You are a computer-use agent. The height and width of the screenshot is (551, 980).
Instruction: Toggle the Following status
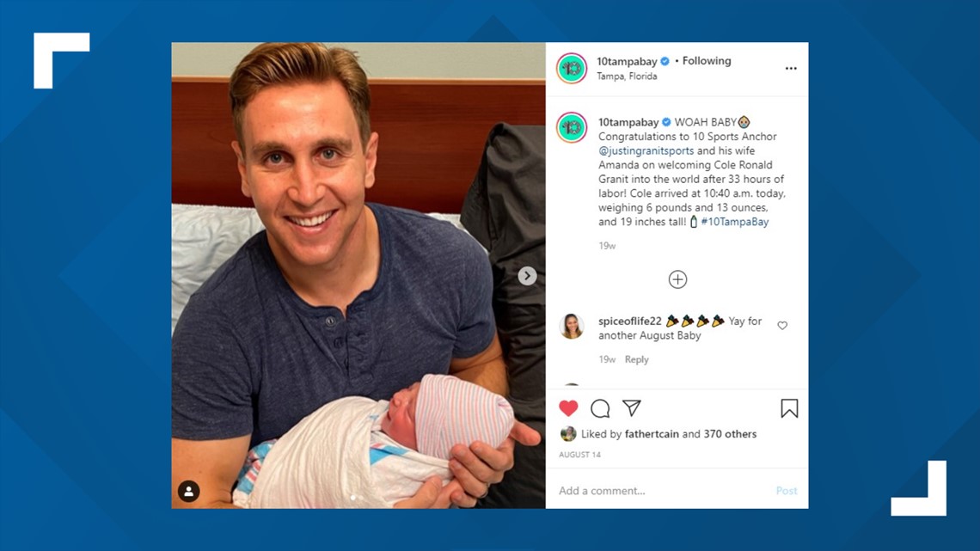pos(707,60)
